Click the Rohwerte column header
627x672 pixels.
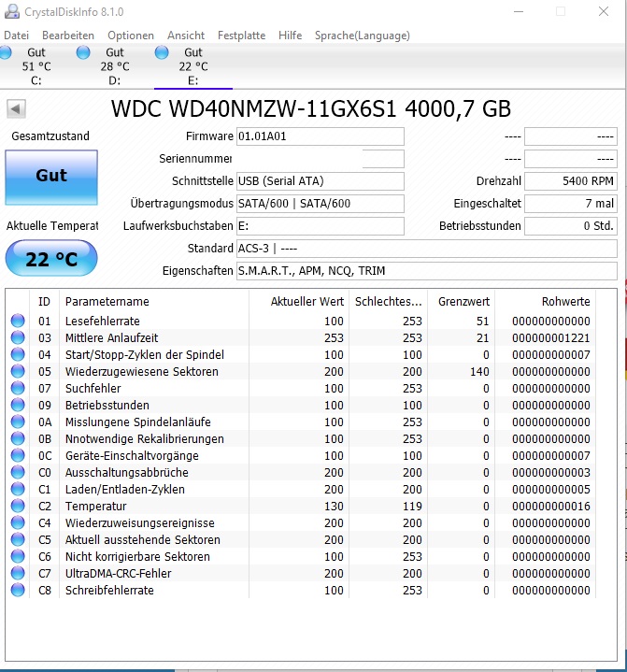(545, 301)
